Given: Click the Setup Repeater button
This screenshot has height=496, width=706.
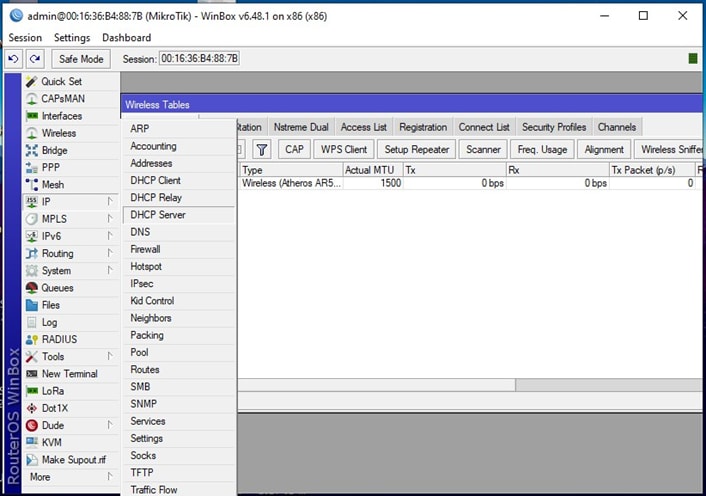Looking at the screenshot, I should [x=416, y=149].
